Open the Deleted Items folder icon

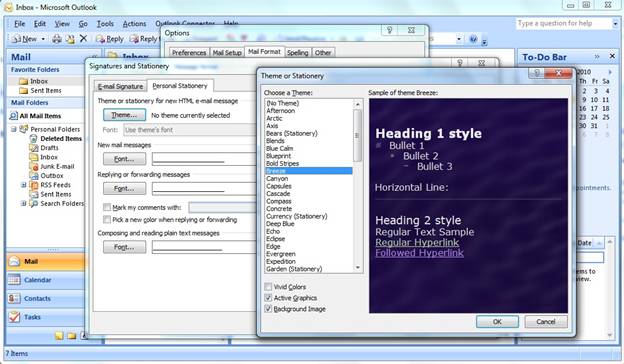34,138
